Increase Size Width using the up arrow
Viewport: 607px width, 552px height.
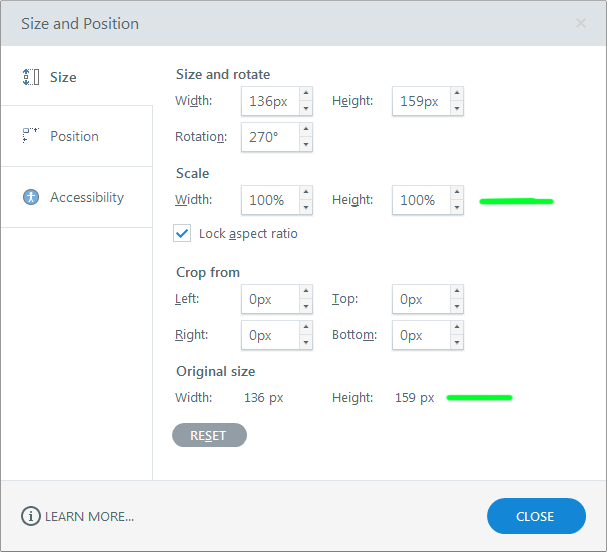(306, 94)
